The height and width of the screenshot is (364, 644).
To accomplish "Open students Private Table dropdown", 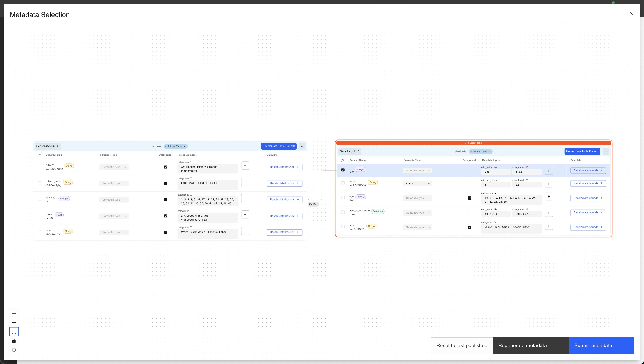I will (481, 152).
